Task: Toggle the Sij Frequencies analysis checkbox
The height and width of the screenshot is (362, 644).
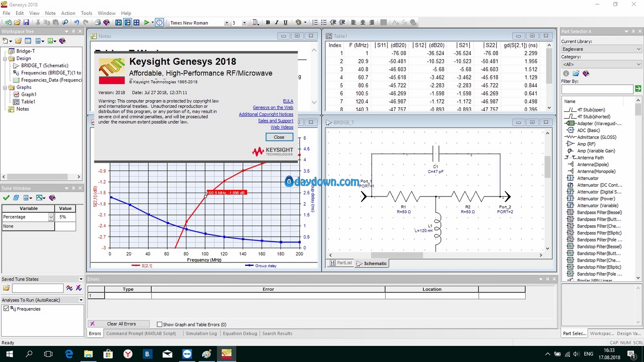Action: 6,309
